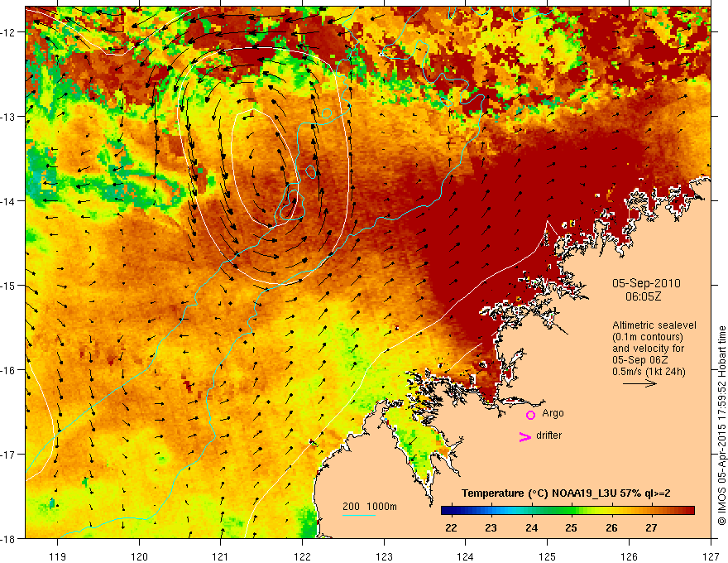
Task: Click the latitude axis label -18
Action: tap(9, 538)
